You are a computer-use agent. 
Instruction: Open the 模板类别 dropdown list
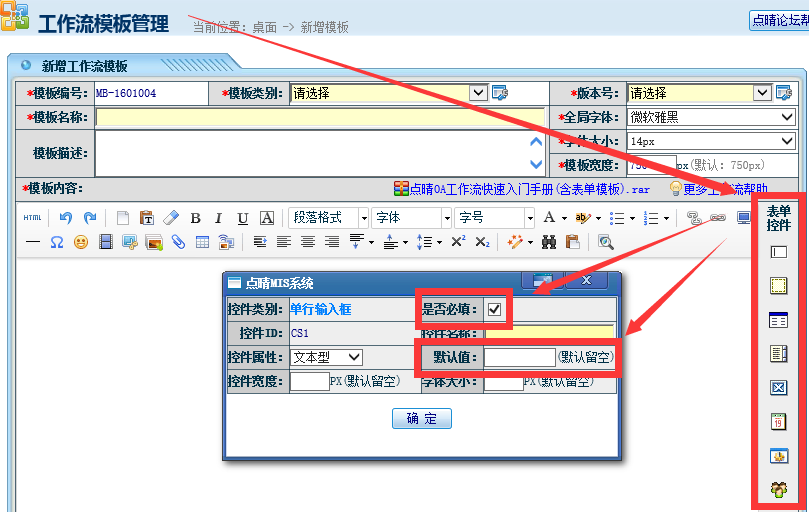(478, 93)
